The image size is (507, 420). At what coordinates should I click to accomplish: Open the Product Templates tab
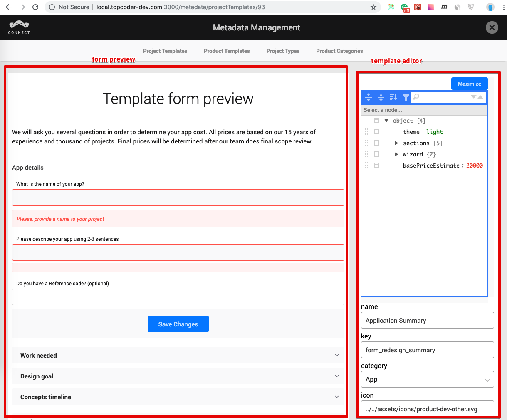tap(227, 51)
